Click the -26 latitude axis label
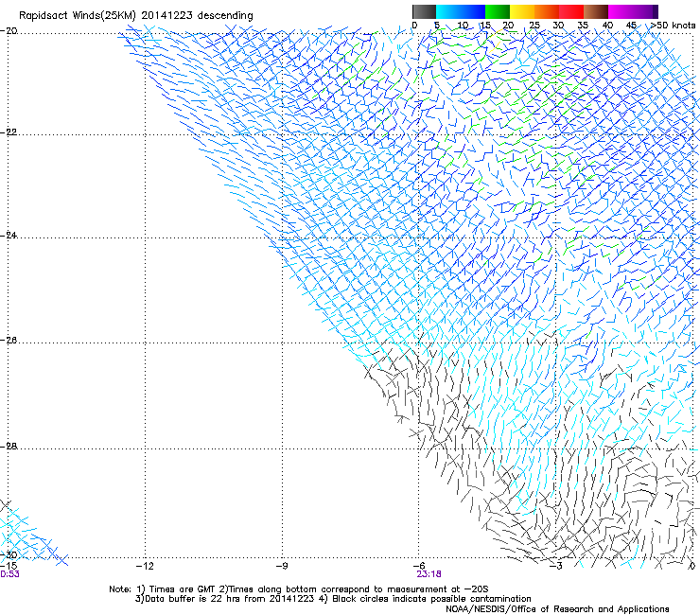 tap(9, 341)
